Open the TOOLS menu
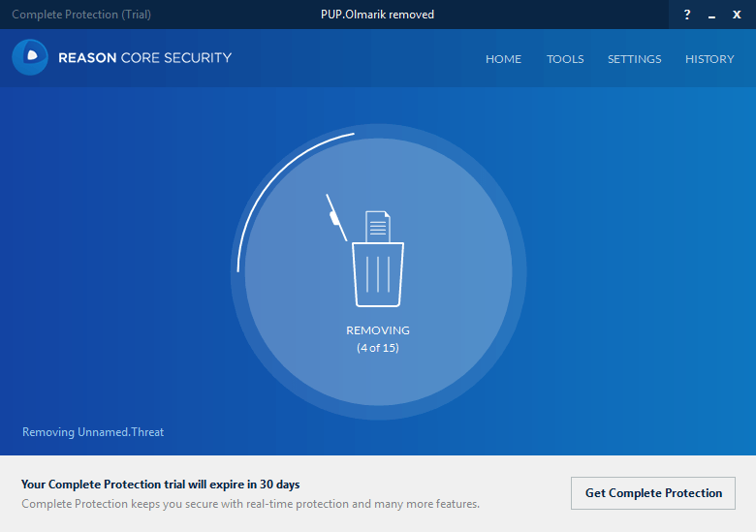Image resolution: width=756 pixels, height=532 pixels. coord(565,59)
